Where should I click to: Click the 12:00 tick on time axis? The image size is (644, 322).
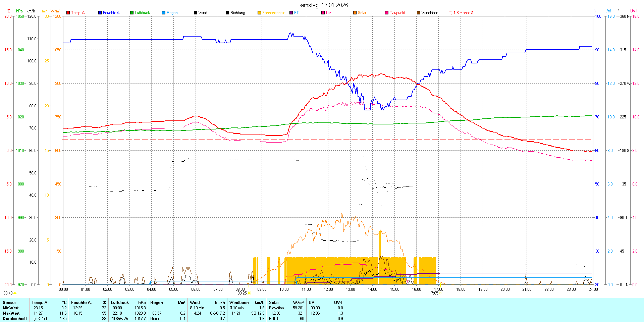tap(328, 289)
